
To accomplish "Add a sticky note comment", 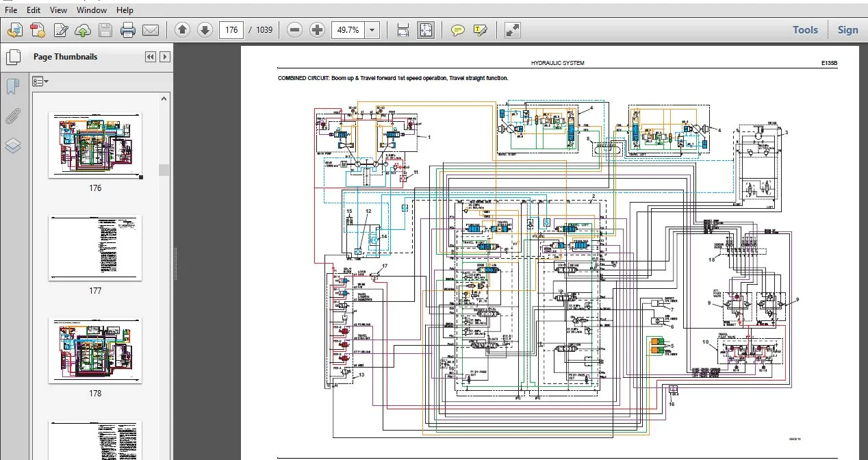I will [x=458, y=30].
